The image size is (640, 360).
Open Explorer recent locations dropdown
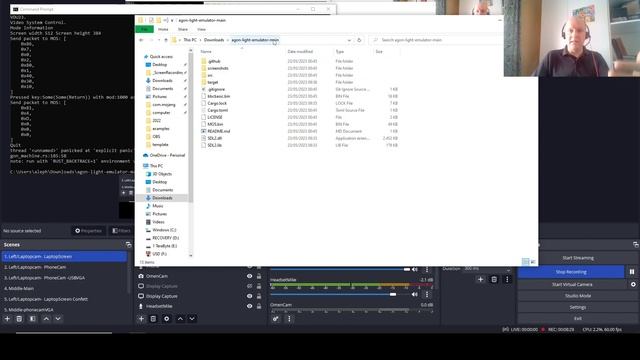(x=158, y=40)
